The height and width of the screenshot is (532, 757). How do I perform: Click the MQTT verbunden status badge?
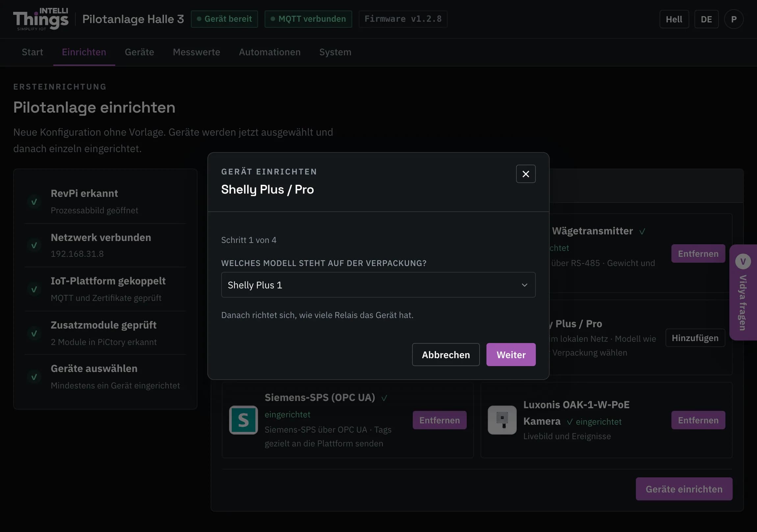(x=308, y=19)
